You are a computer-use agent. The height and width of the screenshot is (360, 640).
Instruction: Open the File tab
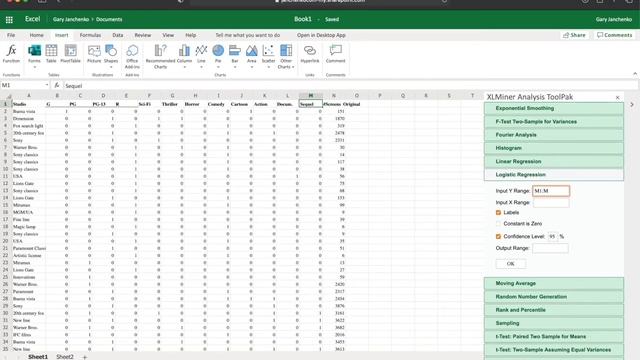[11, 36]
